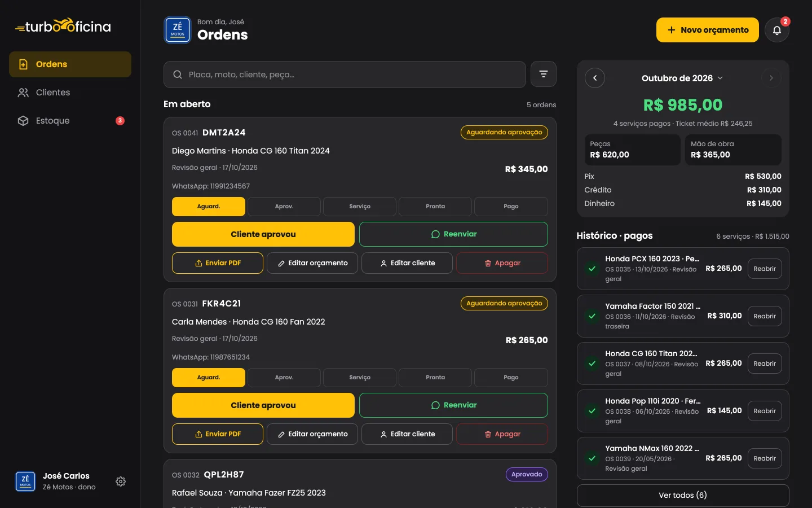
Task: Set OS 0041 status to Pago
Action: [511, 207]
